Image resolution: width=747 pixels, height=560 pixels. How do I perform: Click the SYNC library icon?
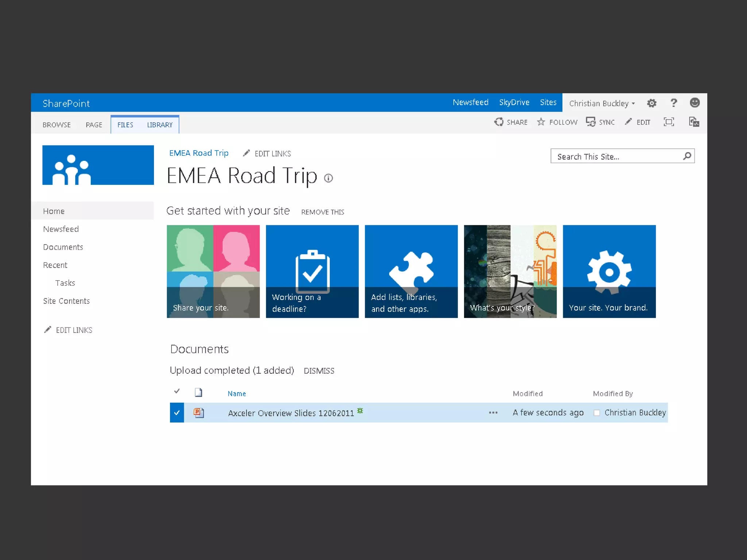pos(591,122)
